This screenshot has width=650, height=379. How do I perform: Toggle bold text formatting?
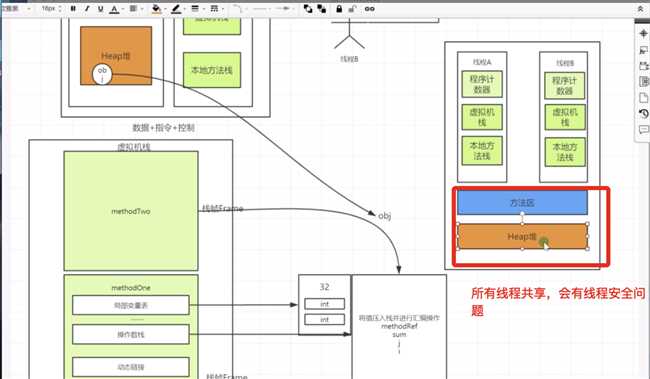point(73,9)
